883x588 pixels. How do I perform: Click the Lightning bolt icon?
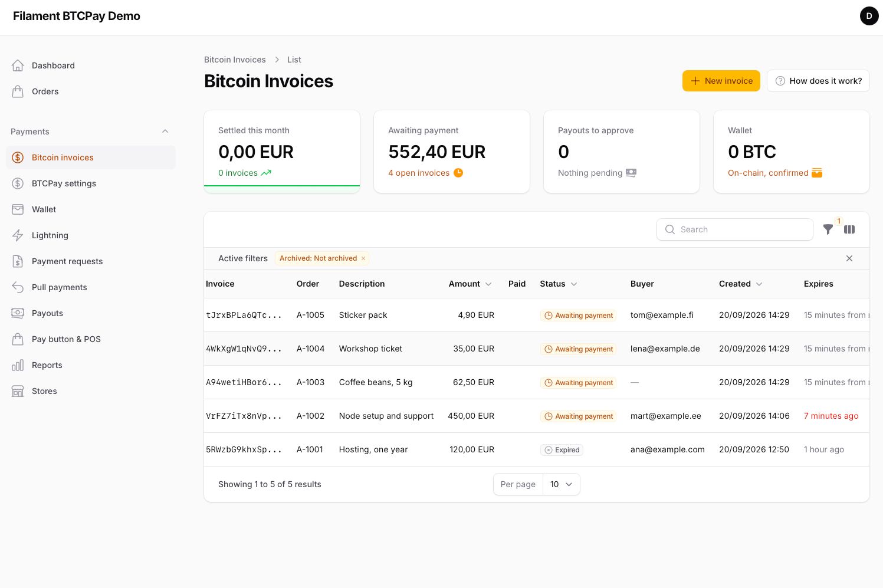coord(18,235)
